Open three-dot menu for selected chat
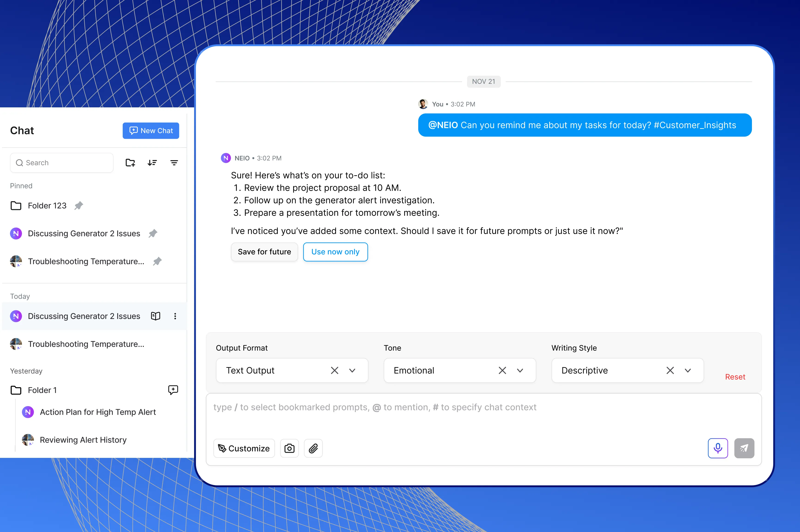 click(x=175, y=316)
